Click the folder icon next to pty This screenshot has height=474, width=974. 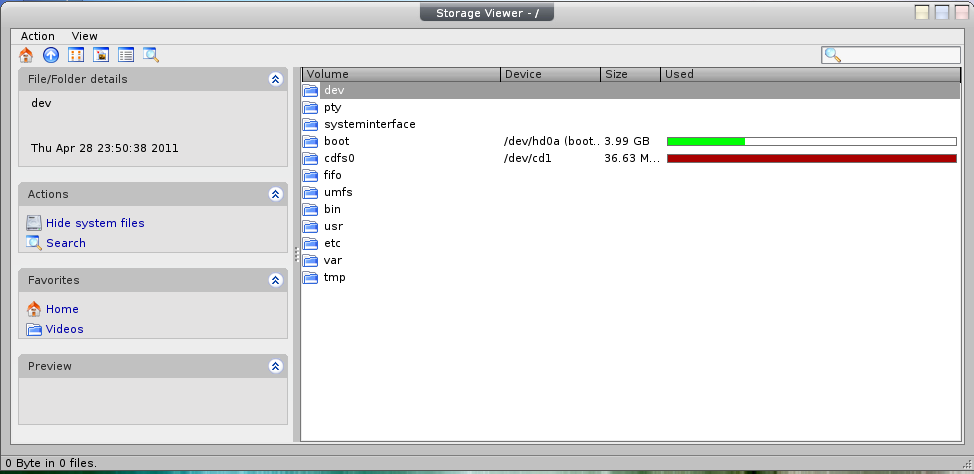311,107
